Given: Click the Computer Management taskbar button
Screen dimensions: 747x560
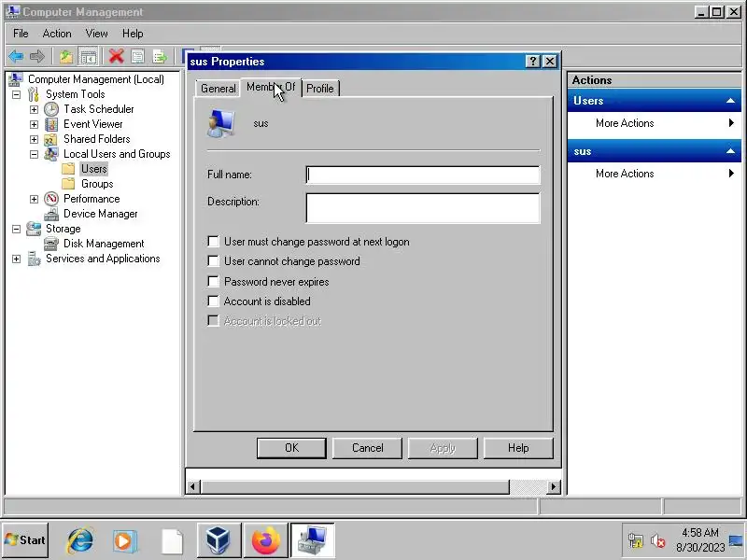Looking at the screenshot, I should point(312,540).
